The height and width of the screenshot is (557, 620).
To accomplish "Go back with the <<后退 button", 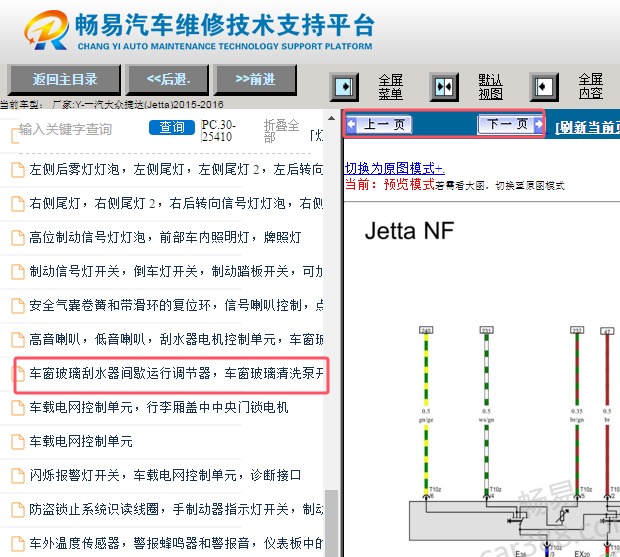I will (168, 79).
